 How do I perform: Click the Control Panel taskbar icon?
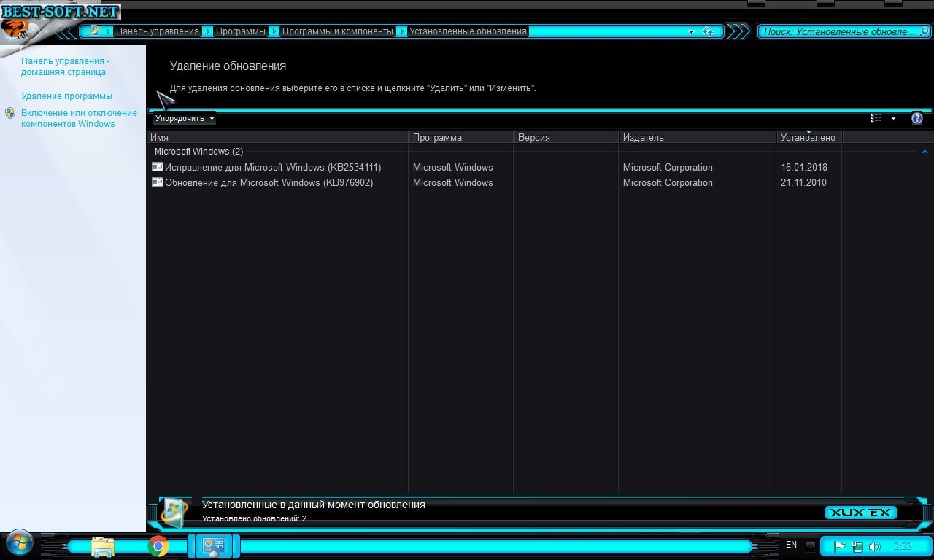(x=214, y=545)
